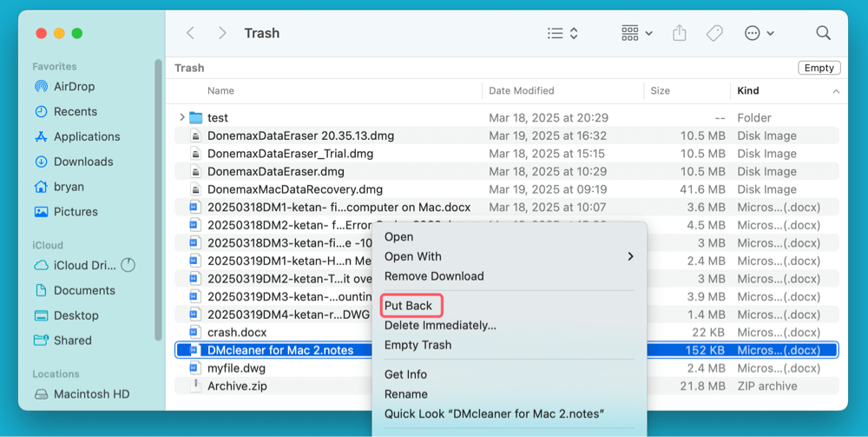Open the bryan home folder

pos(59,187)
